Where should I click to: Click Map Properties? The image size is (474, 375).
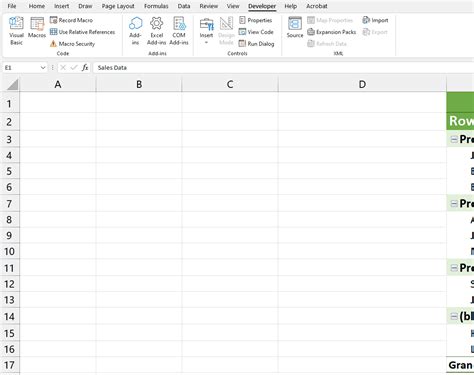click(x=330, y=20)
